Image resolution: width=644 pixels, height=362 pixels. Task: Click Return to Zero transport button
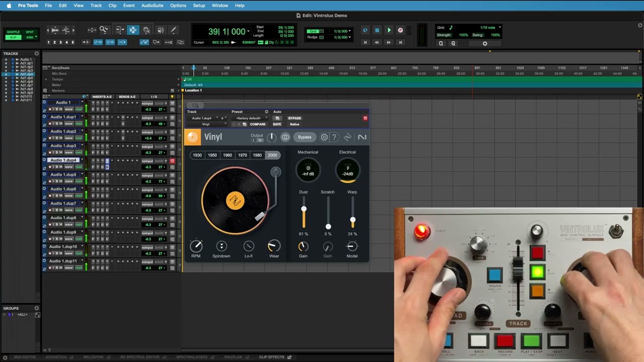coord(365,42)
